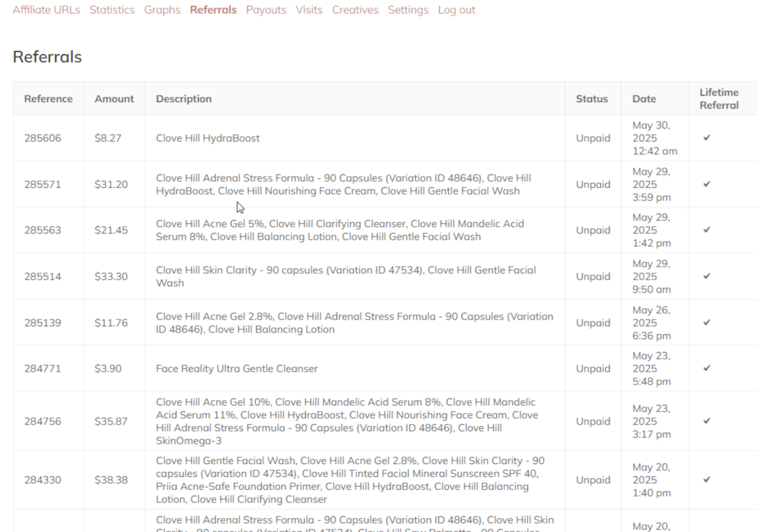This screenshot has height=532, width=758.
Task: Click the lifetime referral checkmark for 285139
Action: [x=707, y=322]
